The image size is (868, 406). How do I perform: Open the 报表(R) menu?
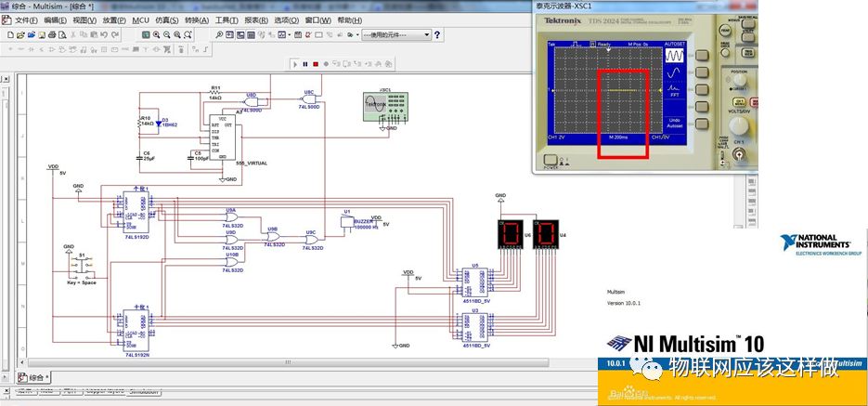coord(255,20)
